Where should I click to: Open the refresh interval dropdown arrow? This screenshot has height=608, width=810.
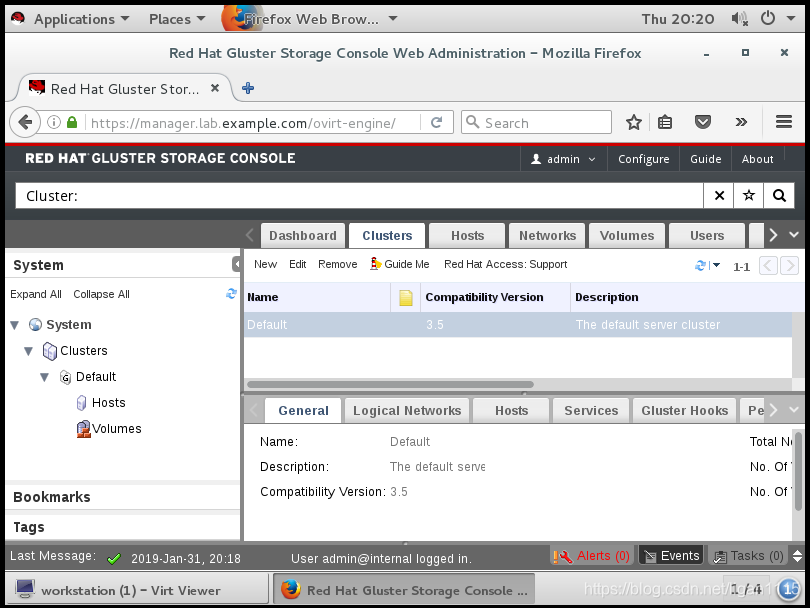coord(716,266)
